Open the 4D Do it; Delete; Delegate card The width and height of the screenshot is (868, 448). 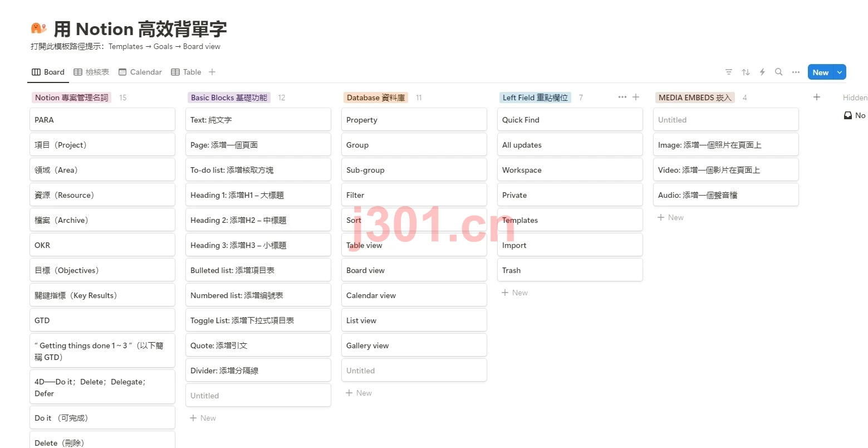tap(102, 387)
